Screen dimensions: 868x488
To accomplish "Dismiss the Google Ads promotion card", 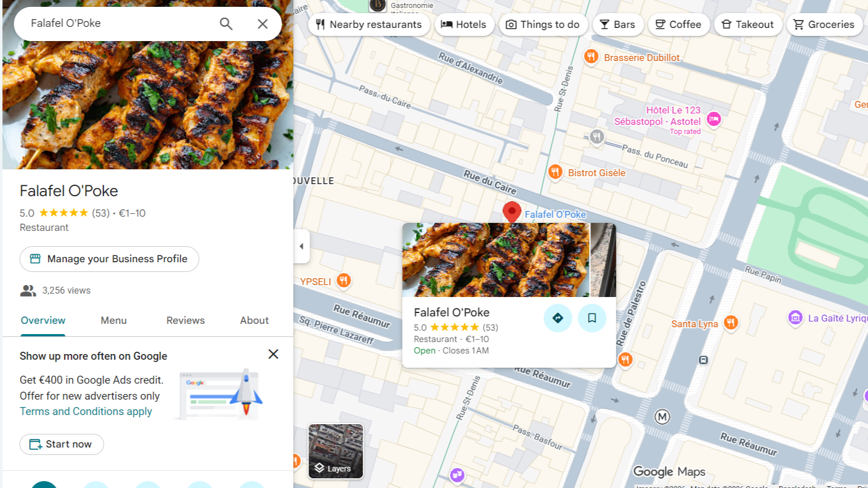I will tap(273, 354).
